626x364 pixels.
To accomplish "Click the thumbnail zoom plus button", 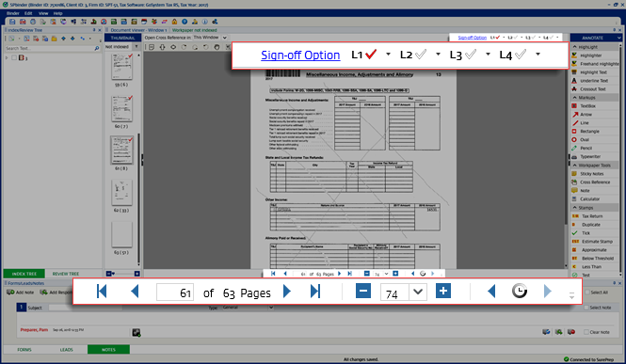I will (136, 274).
